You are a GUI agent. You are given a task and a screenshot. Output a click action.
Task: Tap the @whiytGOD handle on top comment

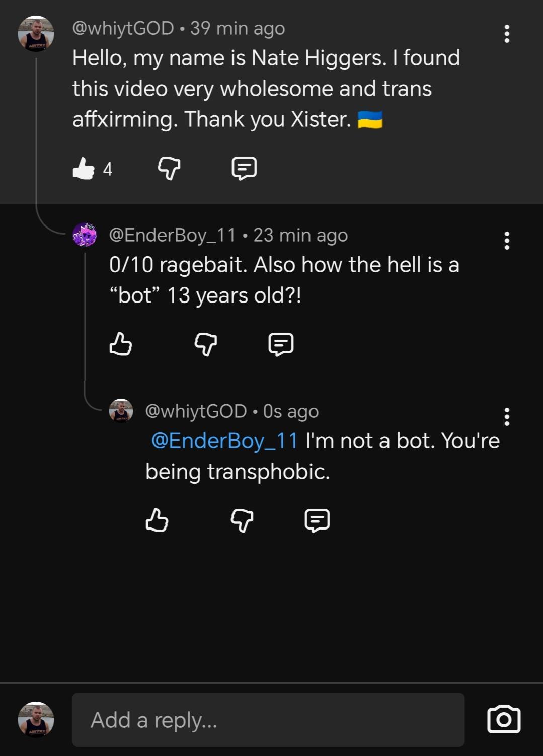[123, 28]
